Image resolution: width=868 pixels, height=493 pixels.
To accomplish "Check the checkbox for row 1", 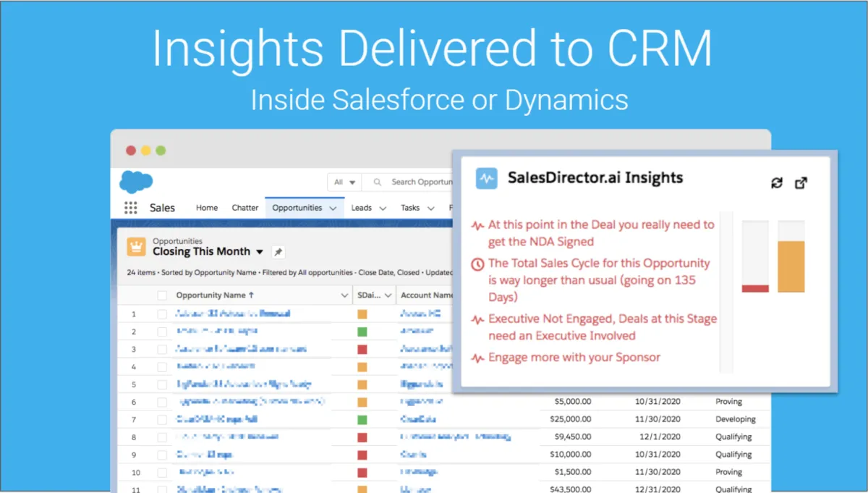I will pos(162,313).
